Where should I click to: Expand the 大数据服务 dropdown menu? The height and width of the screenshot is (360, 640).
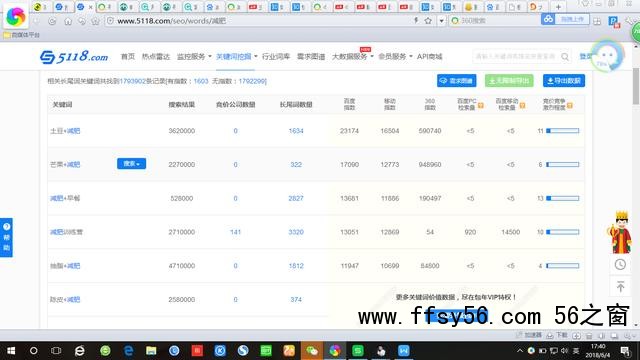click(x=353, y=56)
